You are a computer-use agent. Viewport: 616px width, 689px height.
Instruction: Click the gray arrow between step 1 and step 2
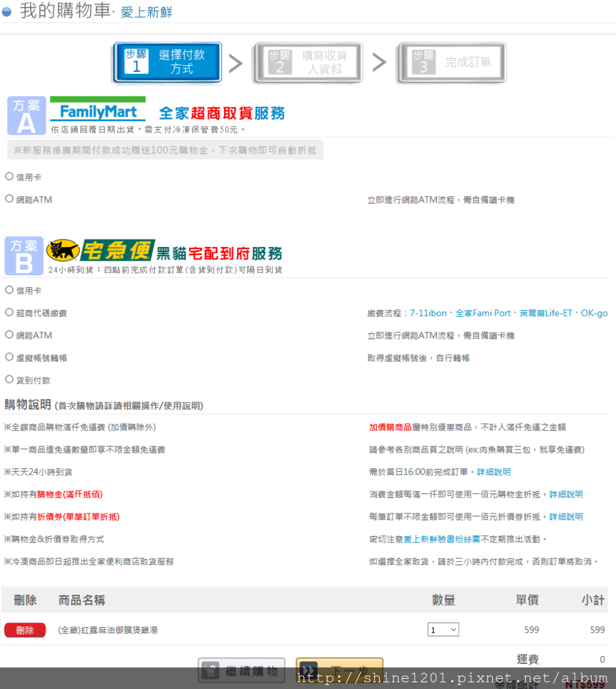[x=236, y=63]
